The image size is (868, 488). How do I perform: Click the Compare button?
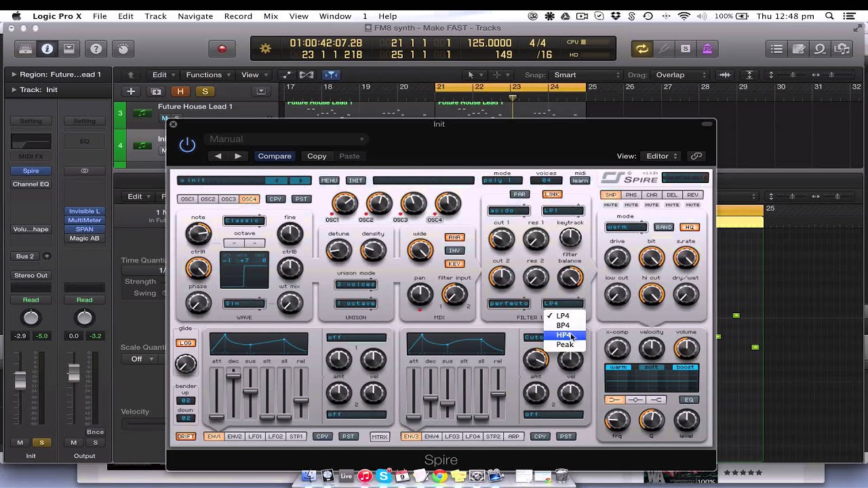(275, 156)
